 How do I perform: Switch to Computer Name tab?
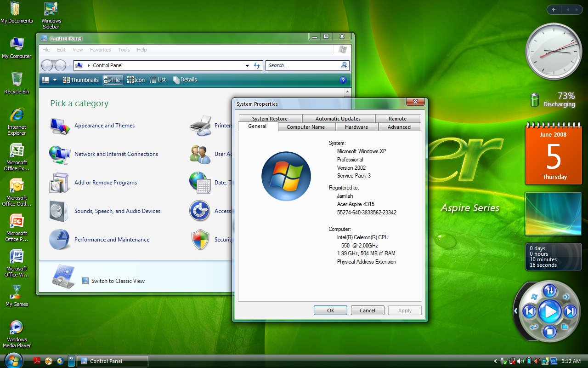[x=306, y=127]
